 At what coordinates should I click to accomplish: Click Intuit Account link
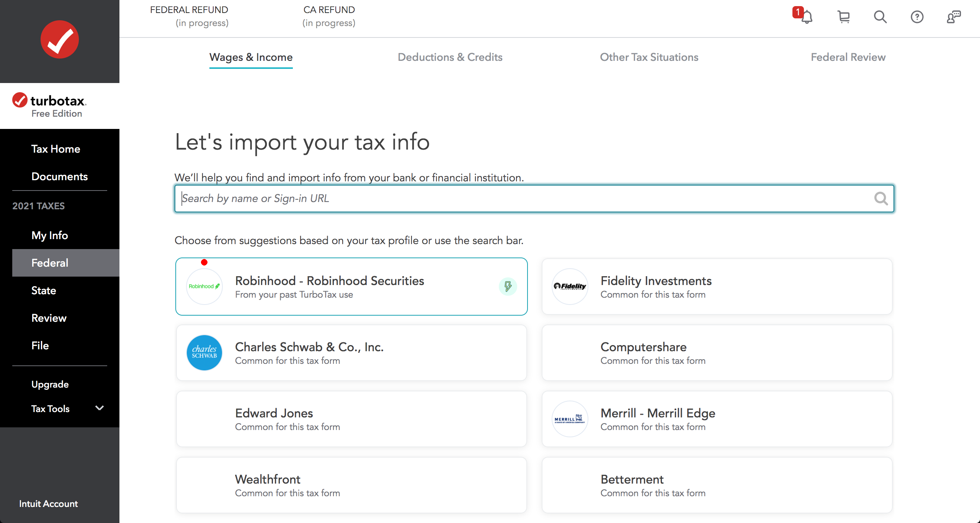48,503
